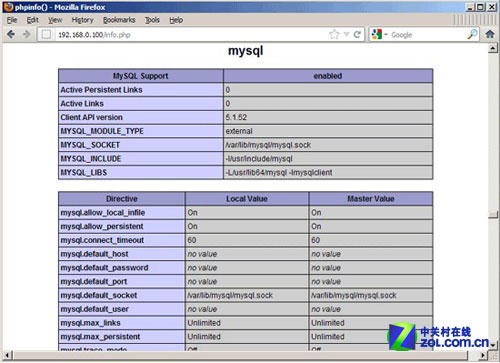Screen dimensions: 500x363
Task: Maximize the Firefox window
Action: pos(481,7)
